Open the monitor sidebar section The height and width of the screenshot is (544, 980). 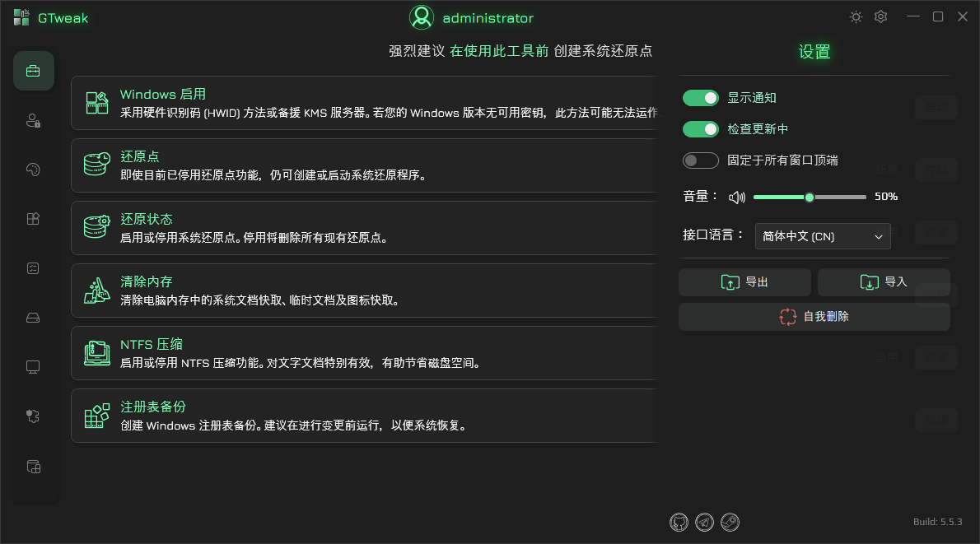[33, 367]
